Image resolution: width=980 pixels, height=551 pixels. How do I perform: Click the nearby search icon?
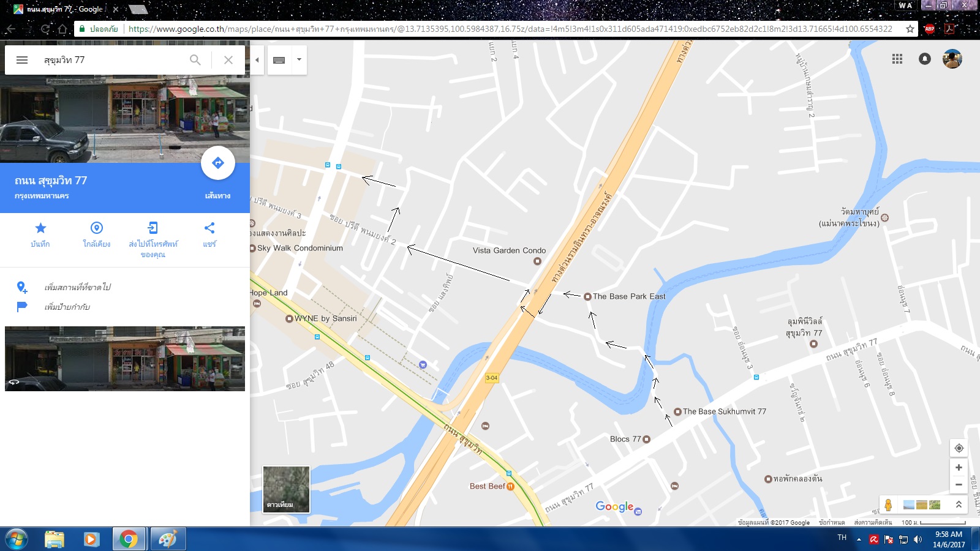[x=97, y=228]
